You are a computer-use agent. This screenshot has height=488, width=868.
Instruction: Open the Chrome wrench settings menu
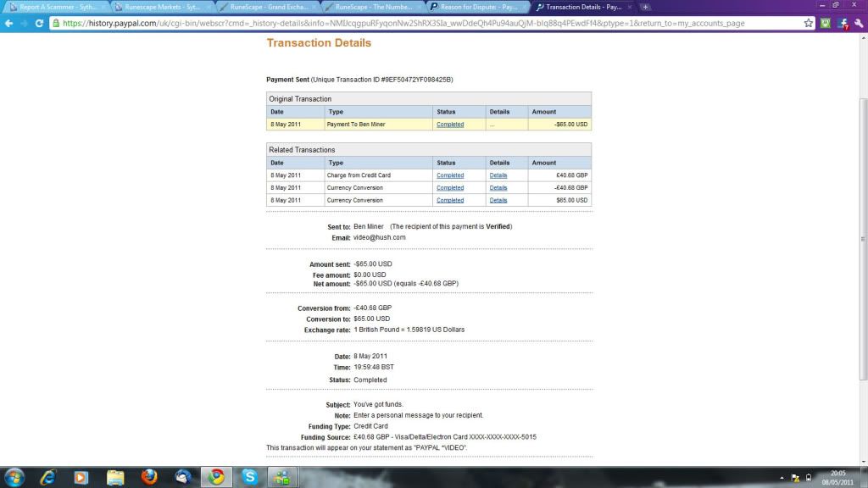(x=859, y=23)
